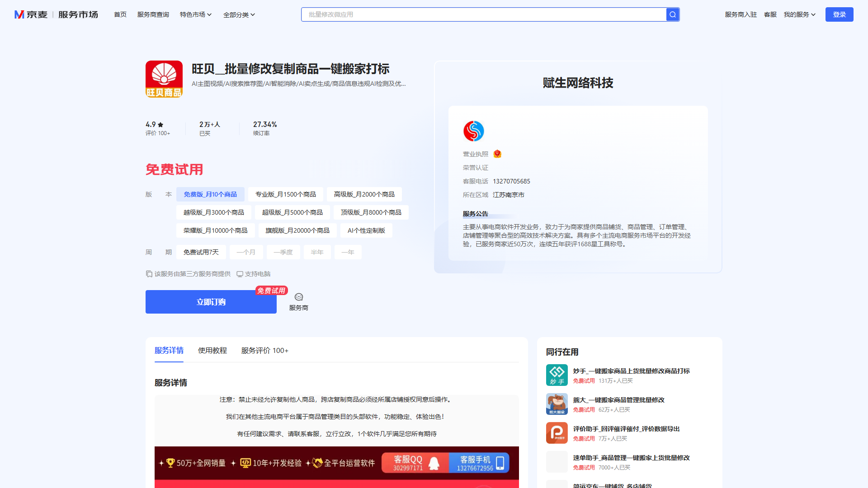The image size is (868, 488).
Task: Select 免费版_月10个商品 version
Action: coord(210,194)
